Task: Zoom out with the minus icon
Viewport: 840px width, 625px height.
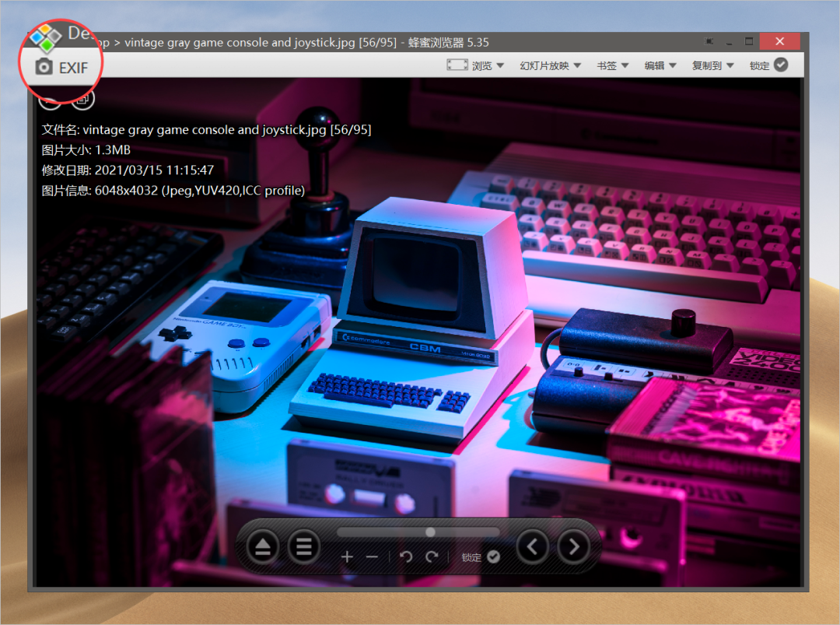Action: pyautogui.click(x=372, y=557)
